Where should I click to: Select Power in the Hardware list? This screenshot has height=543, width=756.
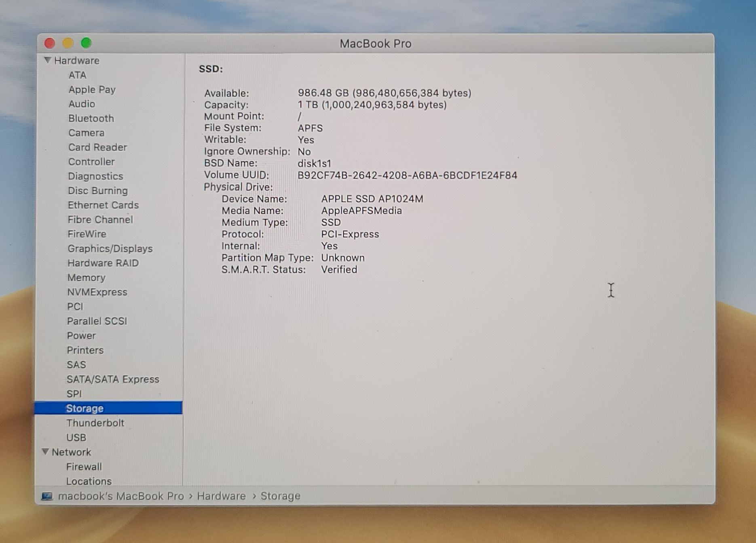pyautogui.click(x=81, y=336)
